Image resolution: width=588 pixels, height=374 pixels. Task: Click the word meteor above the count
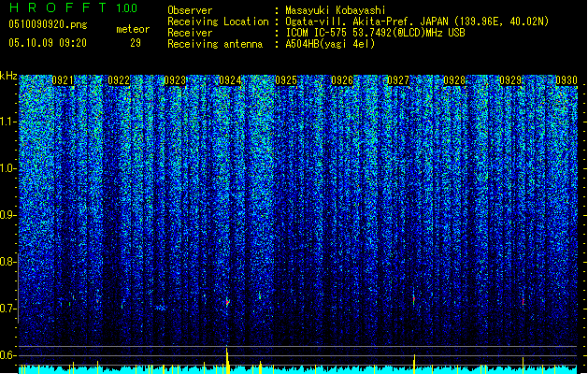tap(133, 29)
